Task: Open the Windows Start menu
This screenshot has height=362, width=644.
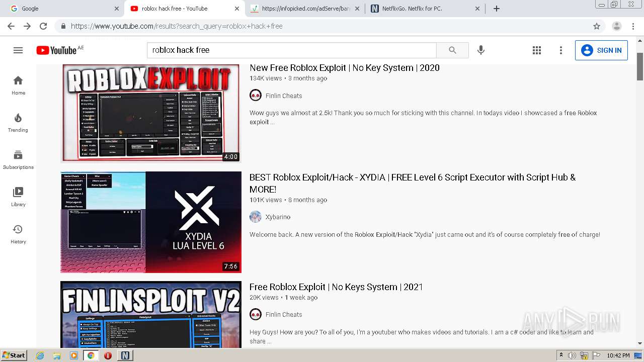Action: (14, 355)
